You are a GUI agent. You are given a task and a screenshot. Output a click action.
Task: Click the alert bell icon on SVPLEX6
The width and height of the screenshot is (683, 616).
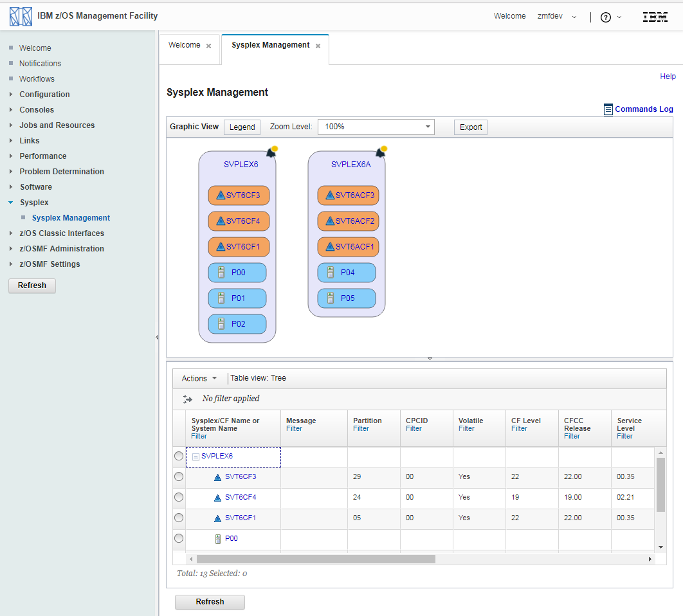[272, 152]
